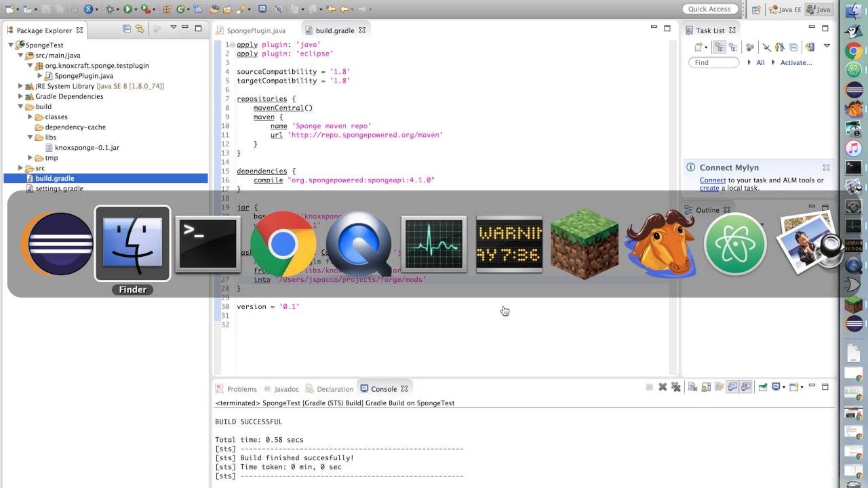Select Google Chrome in the app switcher
This screenshot has height=488, width=868.
click(x=283, y=243)
